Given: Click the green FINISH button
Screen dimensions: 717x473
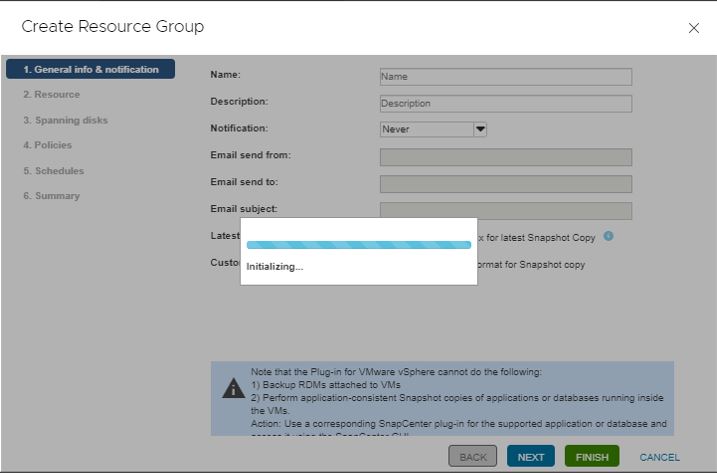Looking at the screenshot, I should (591, 457).
